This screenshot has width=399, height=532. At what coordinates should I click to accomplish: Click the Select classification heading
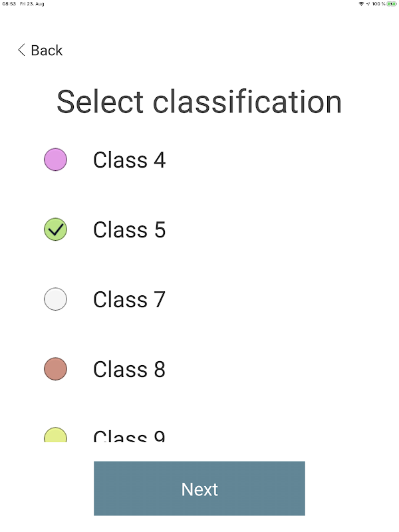click(199, 102)
